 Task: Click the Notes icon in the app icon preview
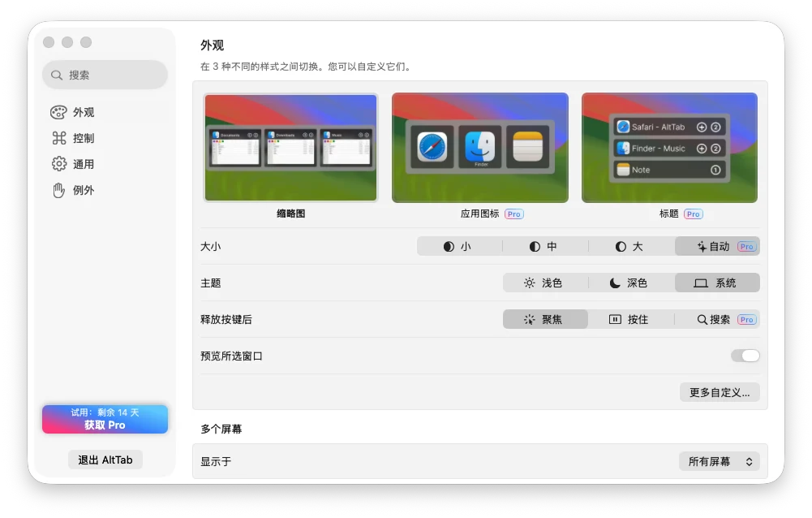tap(528, 147)
